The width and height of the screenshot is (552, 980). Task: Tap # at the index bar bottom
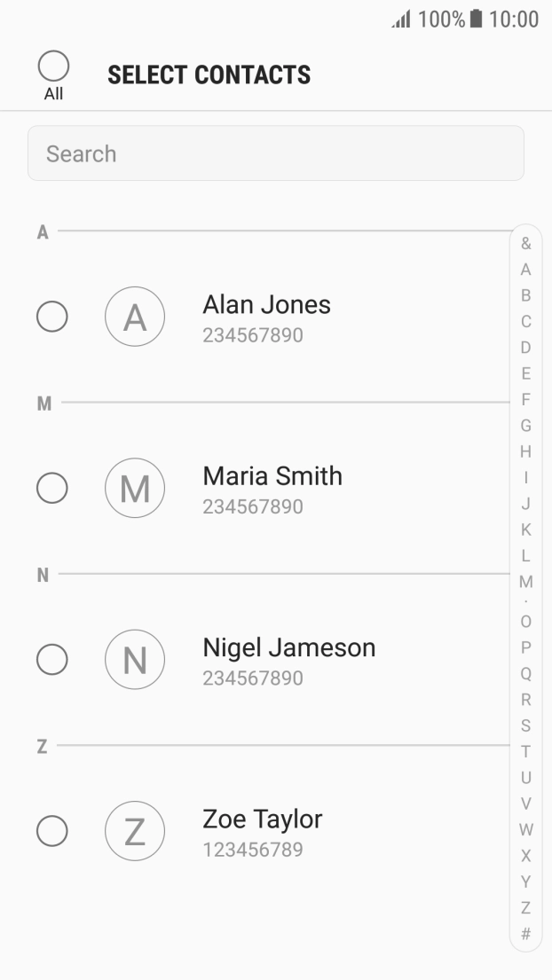tap(526, 934)
